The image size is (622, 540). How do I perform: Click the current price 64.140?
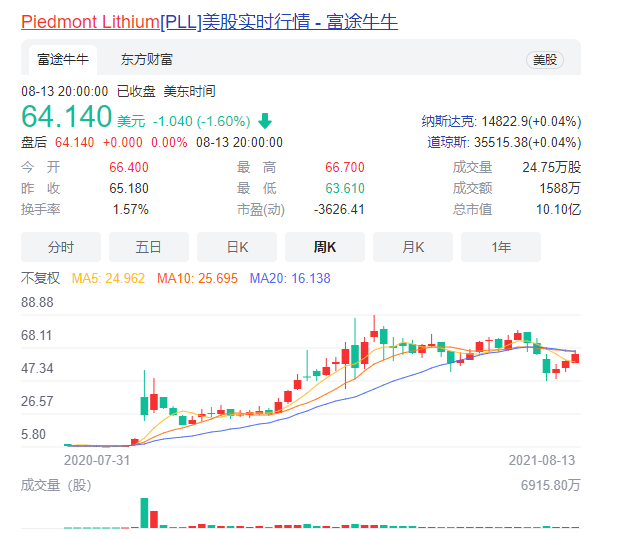click(x=66, y=117)
